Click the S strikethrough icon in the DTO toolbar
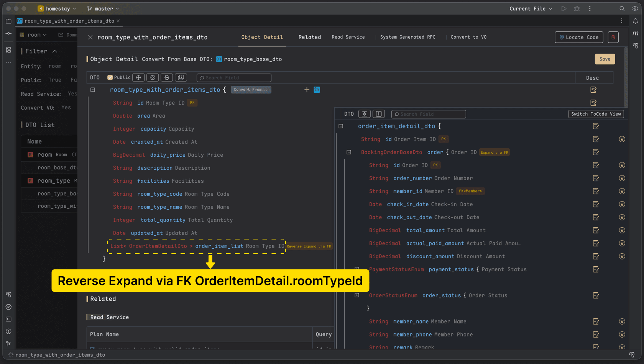644x364 pixels. pos(167,77)
